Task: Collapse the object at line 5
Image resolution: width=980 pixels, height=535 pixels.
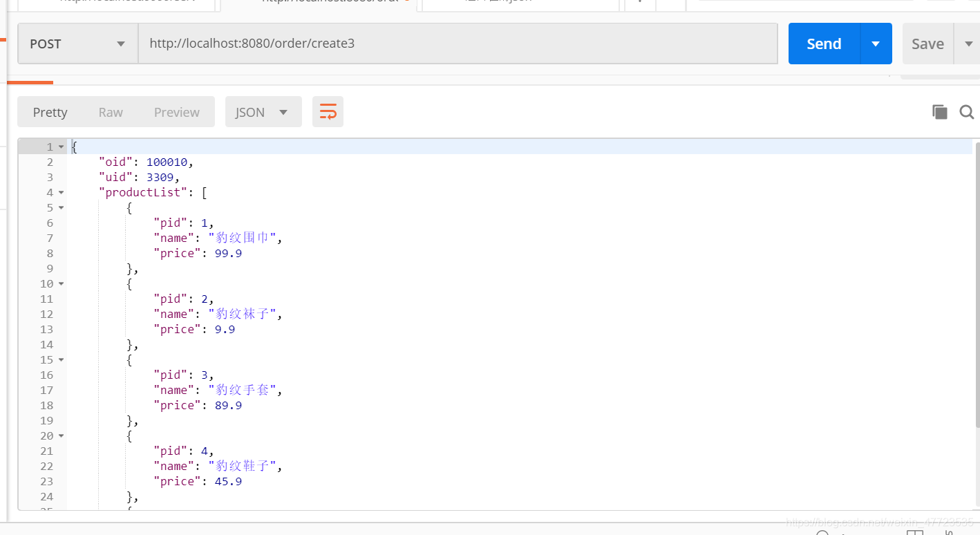Action: click(62, 208)
